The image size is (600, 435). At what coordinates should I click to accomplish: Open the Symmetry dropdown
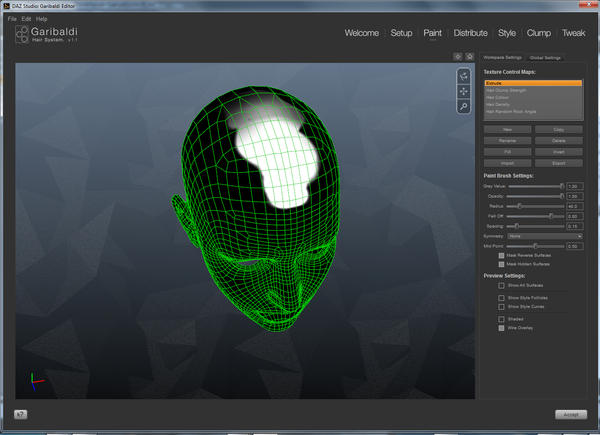pos(545,236)
